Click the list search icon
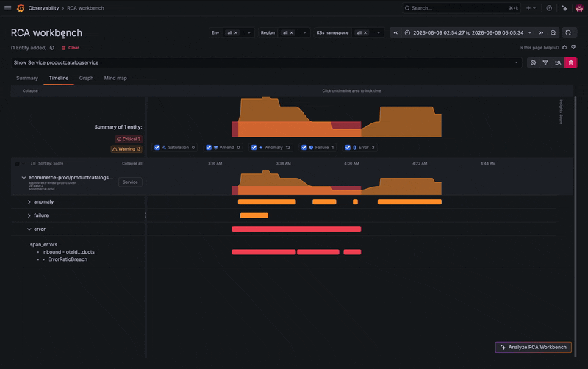This screenshot has width=588, height=369. point(558,62)
